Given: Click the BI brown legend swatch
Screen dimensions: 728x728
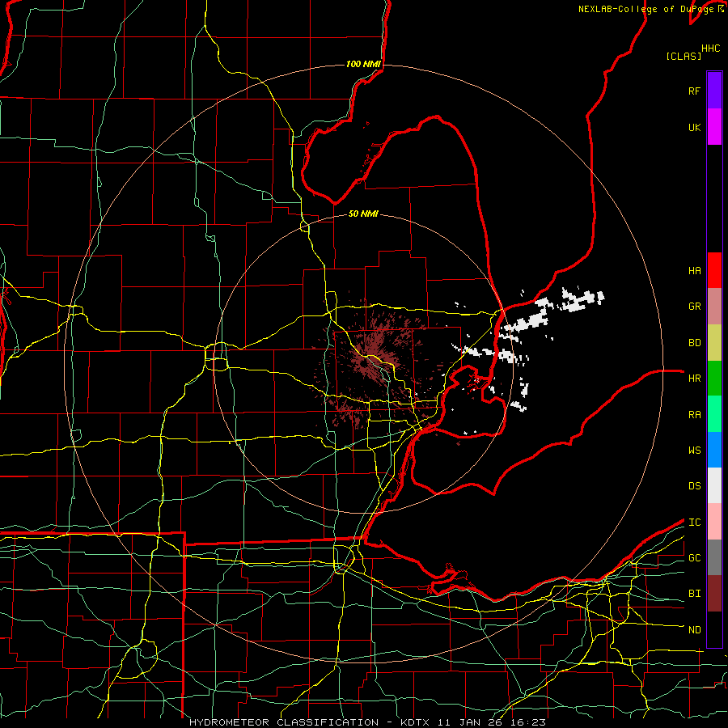Looking at the screenshot, I should pyautogui.click(x=714, y=594).
